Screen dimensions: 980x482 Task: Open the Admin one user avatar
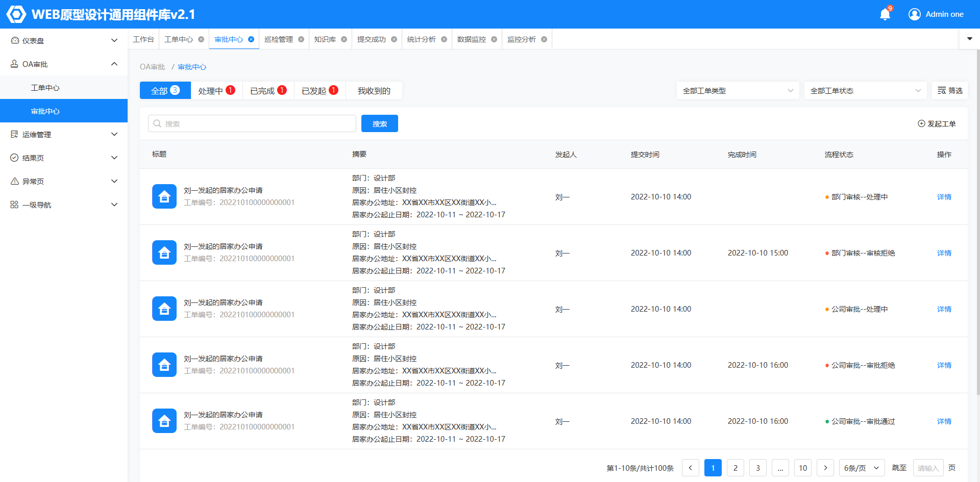914,14
